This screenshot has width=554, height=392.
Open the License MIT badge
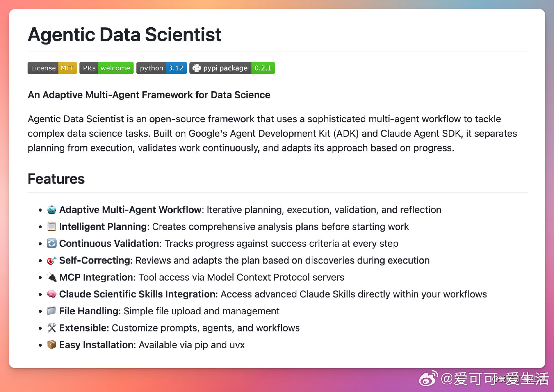point(52,68)
